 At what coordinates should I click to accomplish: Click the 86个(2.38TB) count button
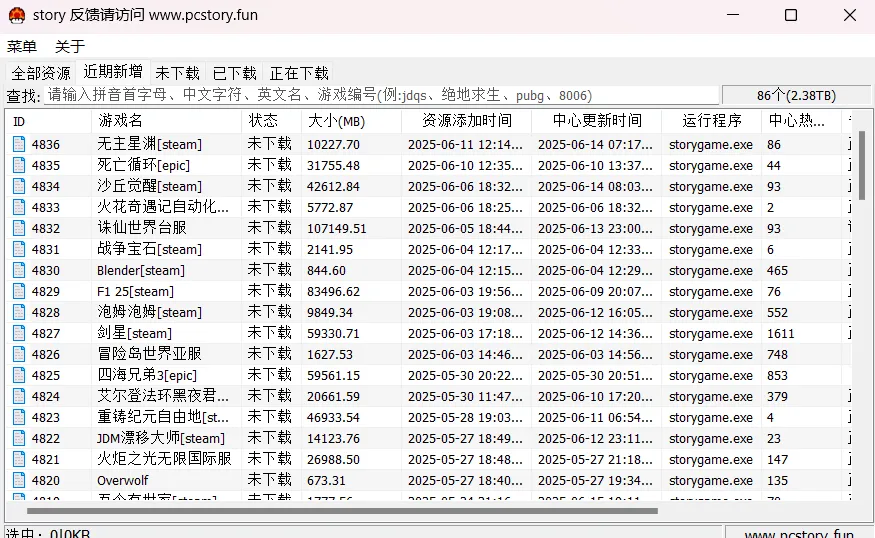(796, 95)
